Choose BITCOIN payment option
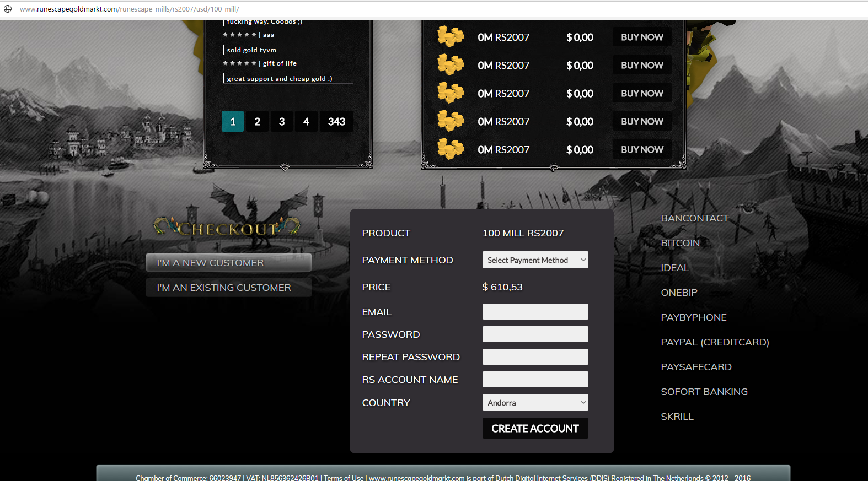Image resolution: width=868 pixels, height=481 pixels. 681,243
